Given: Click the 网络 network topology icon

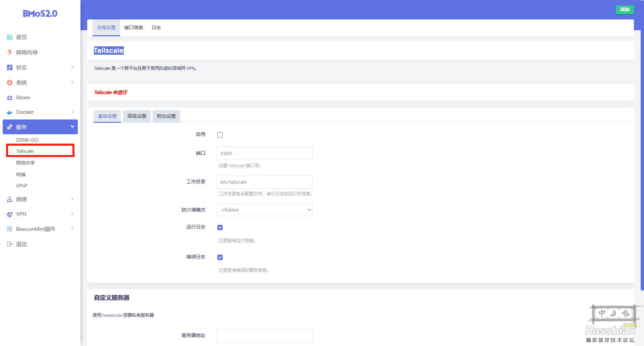Looking at the screenshot, I should tap(10, 199).
